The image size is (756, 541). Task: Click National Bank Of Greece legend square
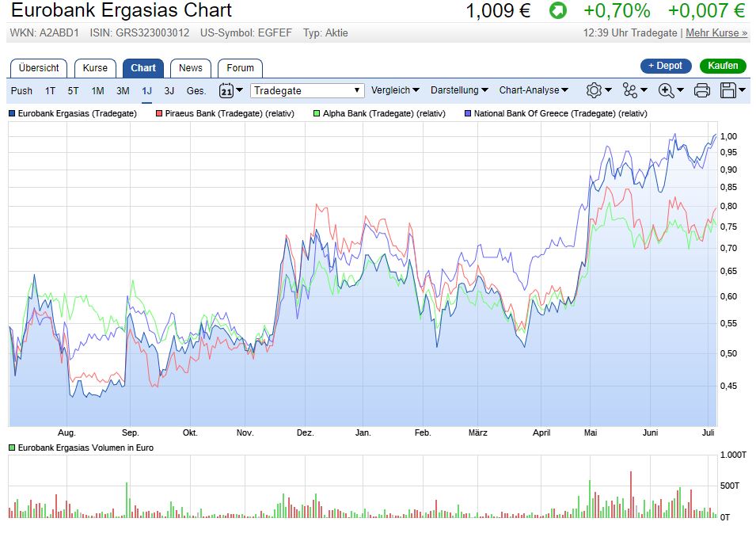coord(468,113)
